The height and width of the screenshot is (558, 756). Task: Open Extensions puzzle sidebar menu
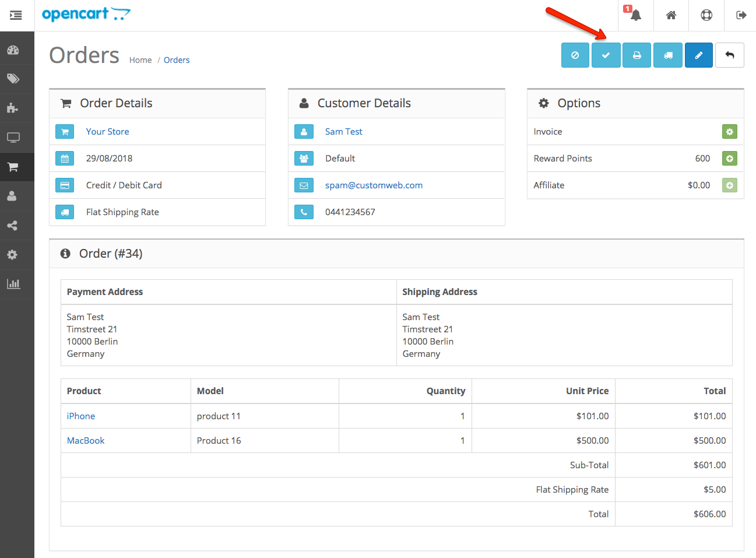[x=13, y=108]
